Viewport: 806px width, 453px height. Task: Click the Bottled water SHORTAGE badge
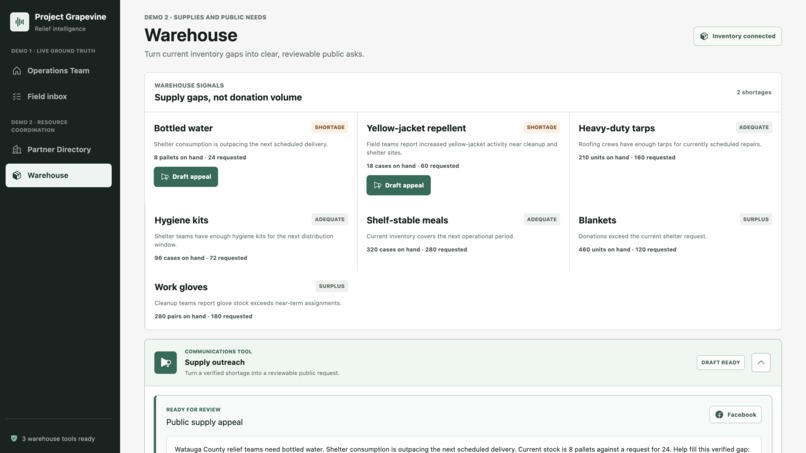[329, 127]
